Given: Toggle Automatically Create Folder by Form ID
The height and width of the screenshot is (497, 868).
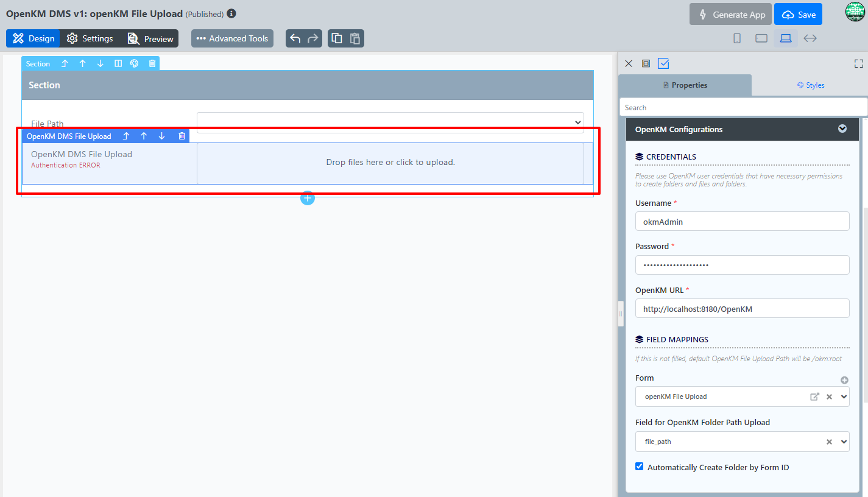Looking at the screenshot, I should click(x=640, y=467).
